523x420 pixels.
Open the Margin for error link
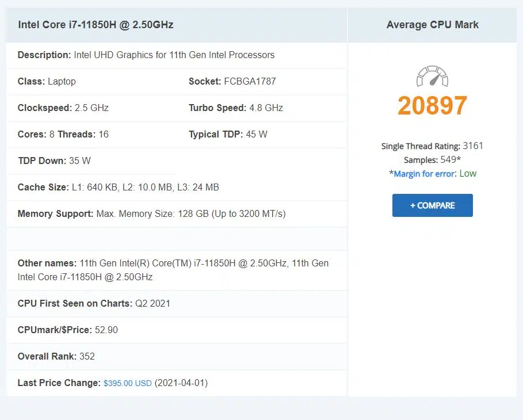coord(425,174)
